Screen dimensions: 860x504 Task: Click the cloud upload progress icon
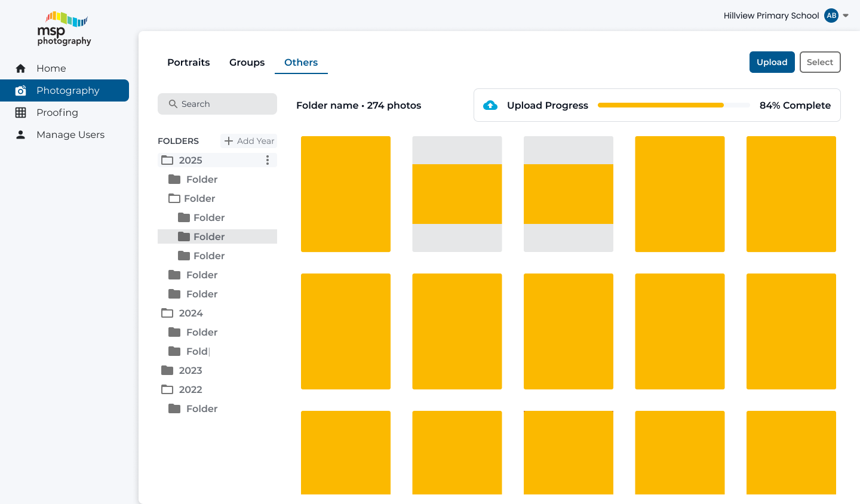click(x=490, y=106)
